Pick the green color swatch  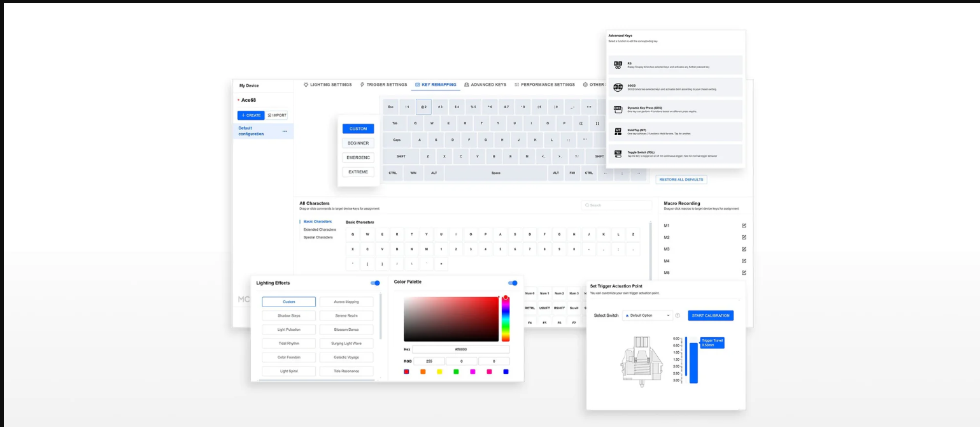456,372
